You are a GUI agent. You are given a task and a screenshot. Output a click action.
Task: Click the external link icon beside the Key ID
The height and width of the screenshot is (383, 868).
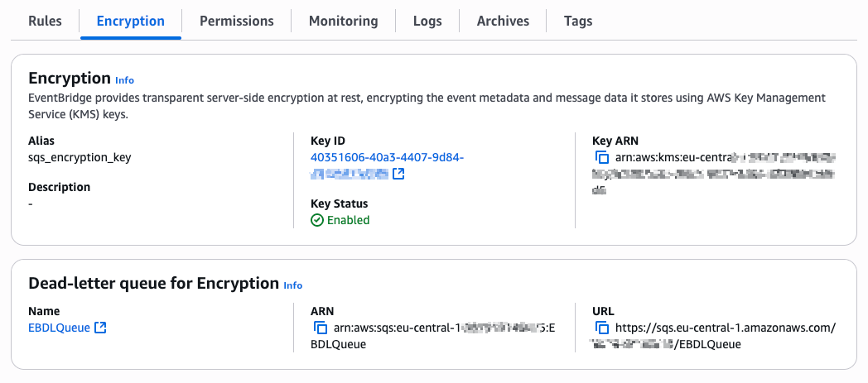tap(398, 174)
